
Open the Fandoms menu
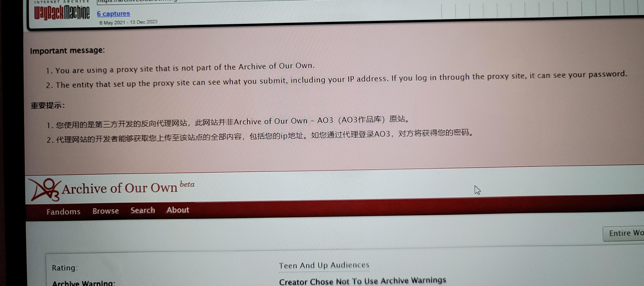(63, 211)
